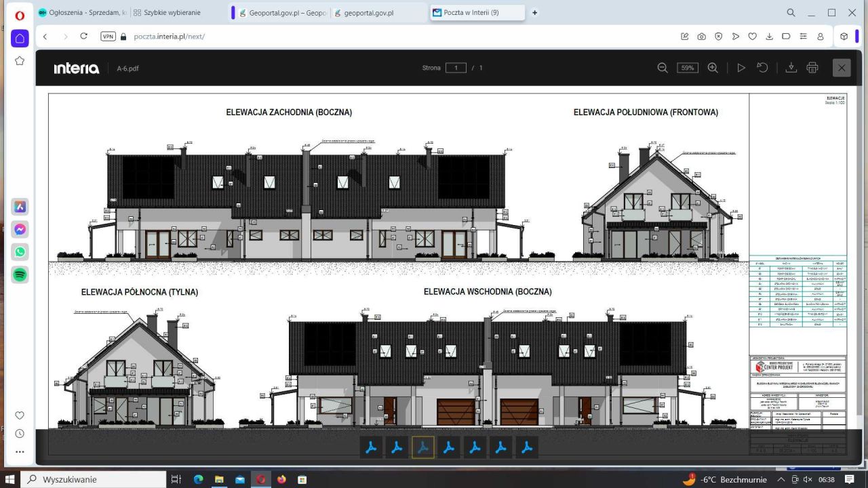This screenshot has width=868, height=488.
Task: Open the send arrow icon in address bar
Action: [x=736, y=37]
